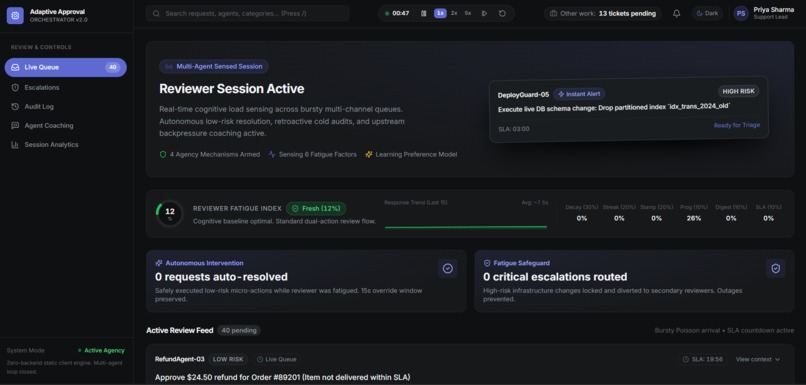This screenshot has width=806, height=385.
Task: Click the Adaptive Approval logo icon
Action: coord(15,15)
